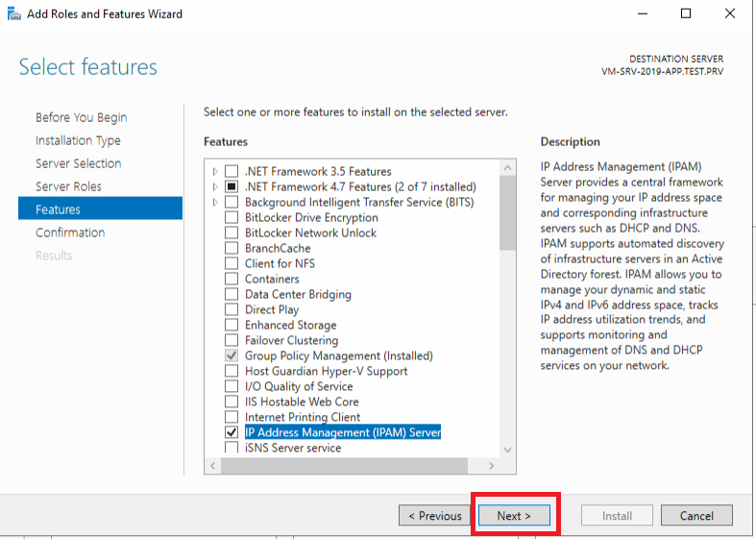The height and width of the screenshot is (539, 756).
Task: Select Internet Printing Client row label
Action: tap(303, 417)
